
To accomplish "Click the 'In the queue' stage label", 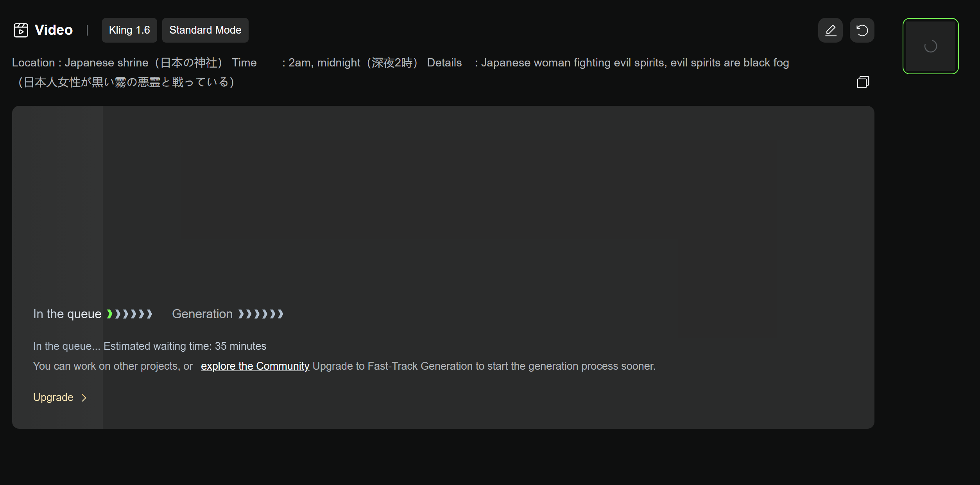I will (67, 314).
